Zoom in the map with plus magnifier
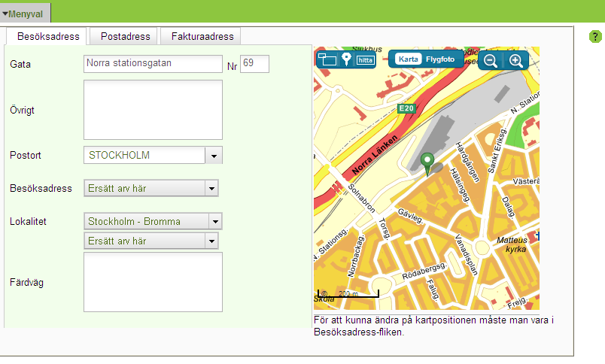605x364 pixels. (516, 60)
